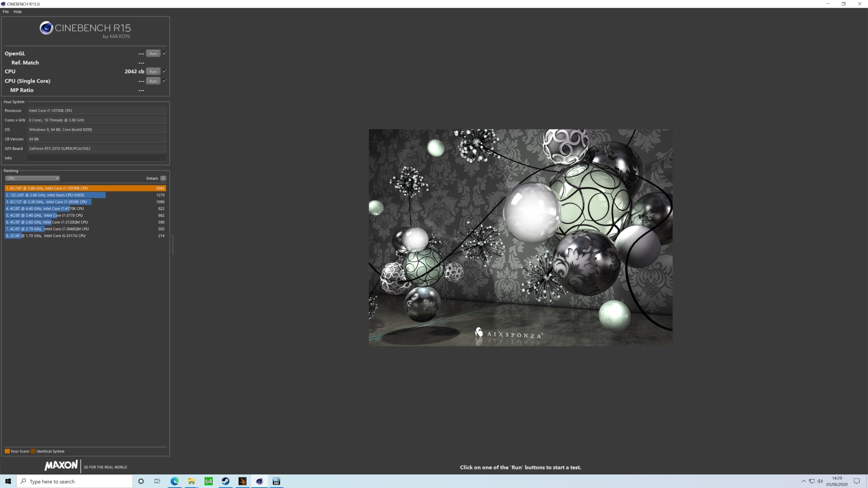Toggle the CPU test checkbox
Screen dimensions: 868x488
point(164,71)
